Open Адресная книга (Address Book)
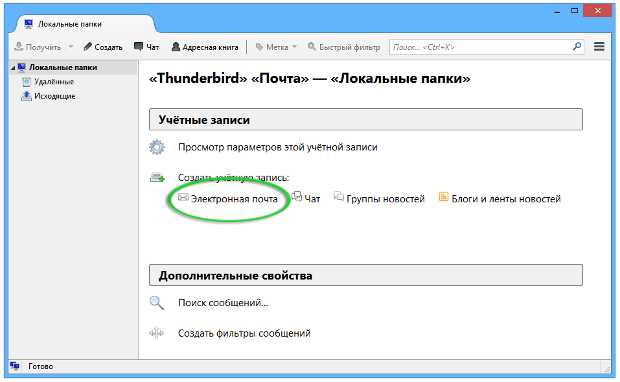 pyautogui.click(x=205, y=47)
